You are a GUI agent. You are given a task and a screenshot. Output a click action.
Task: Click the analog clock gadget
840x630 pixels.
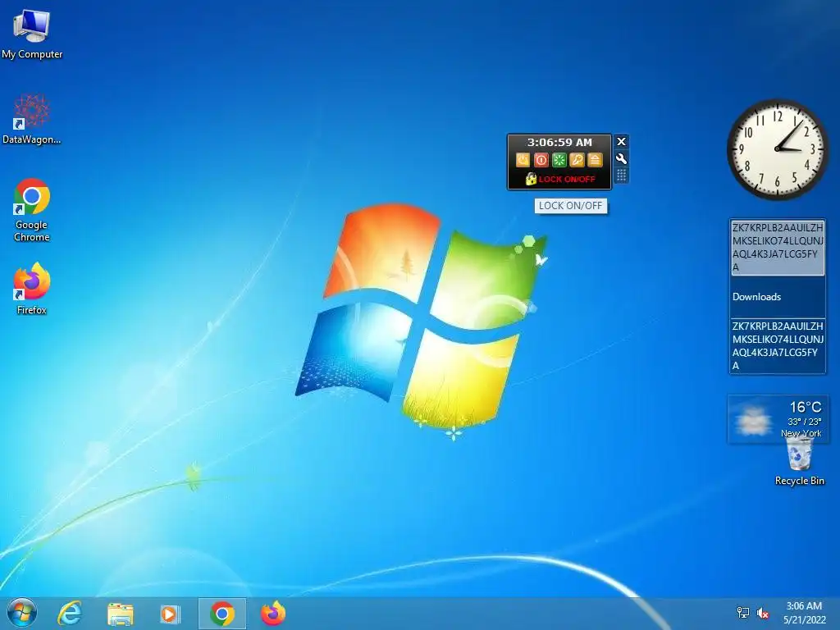[778, 149]
